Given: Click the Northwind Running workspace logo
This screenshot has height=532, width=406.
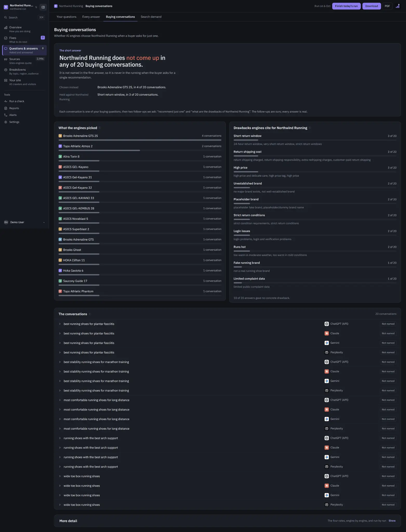Looking at the screenshot, I should [6, 7].
